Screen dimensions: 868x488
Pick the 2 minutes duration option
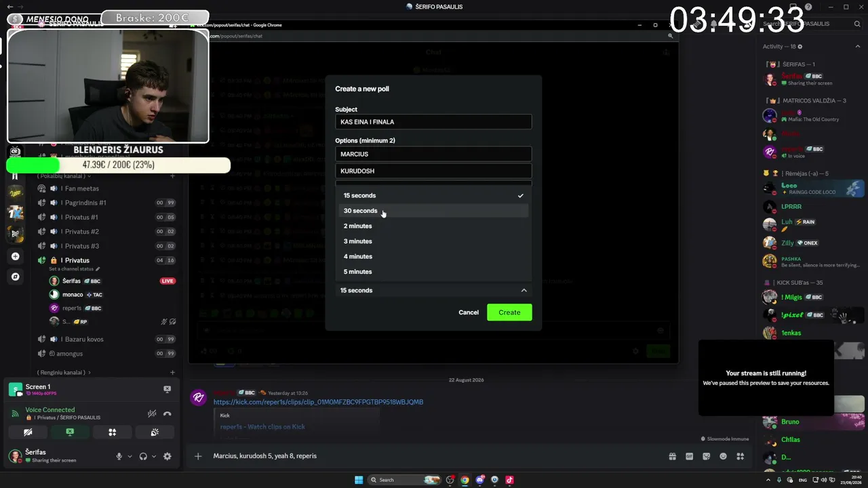[433, 226]
